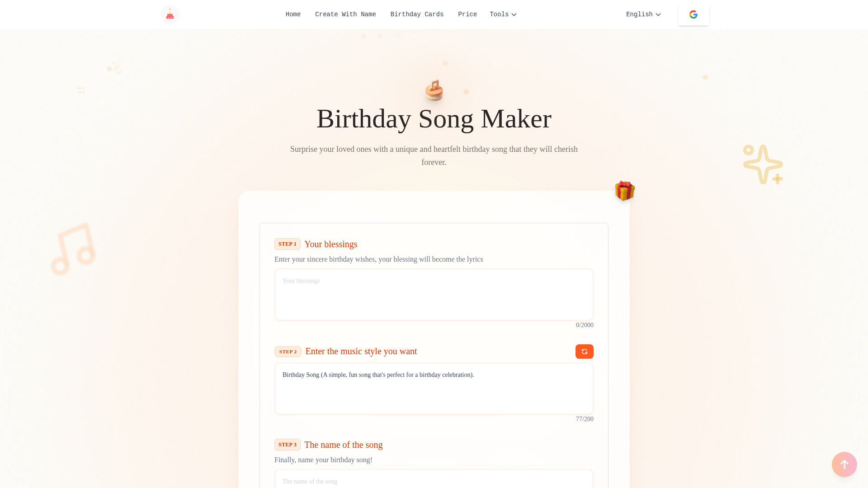
Task: Click the large music note decoration
Action: point(73,249)
